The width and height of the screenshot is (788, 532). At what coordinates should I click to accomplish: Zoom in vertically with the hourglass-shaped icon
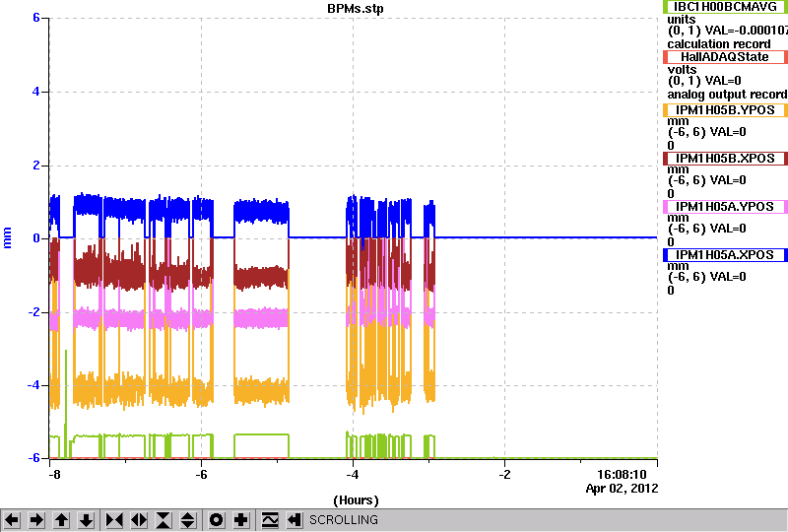pyautogui.click(x=164, y=520)
